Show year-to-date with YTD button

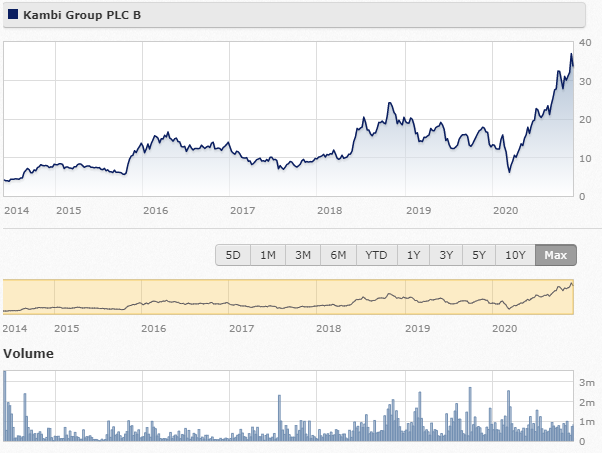pyautogui.click(x=377, y=255)
